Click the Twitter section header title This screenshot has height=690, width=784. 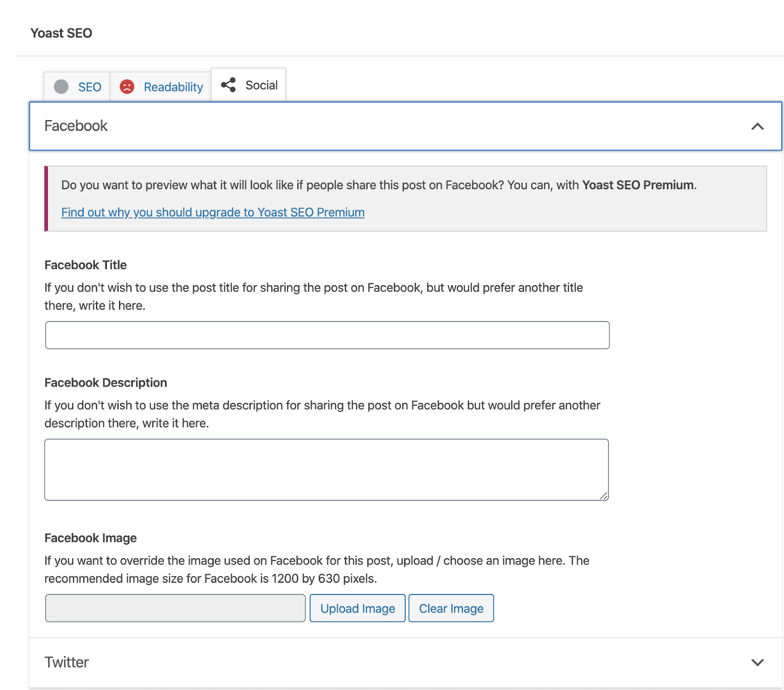67,663
